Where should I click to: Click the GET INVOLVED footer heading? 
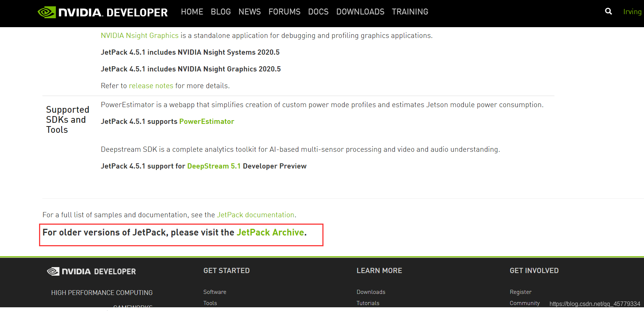pos(534,271)
